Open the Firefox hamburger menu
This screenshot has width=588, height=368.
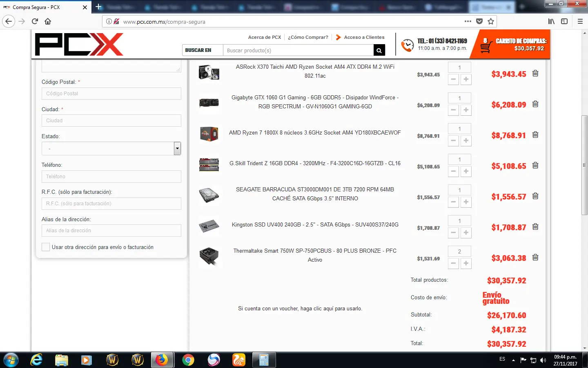580,21
